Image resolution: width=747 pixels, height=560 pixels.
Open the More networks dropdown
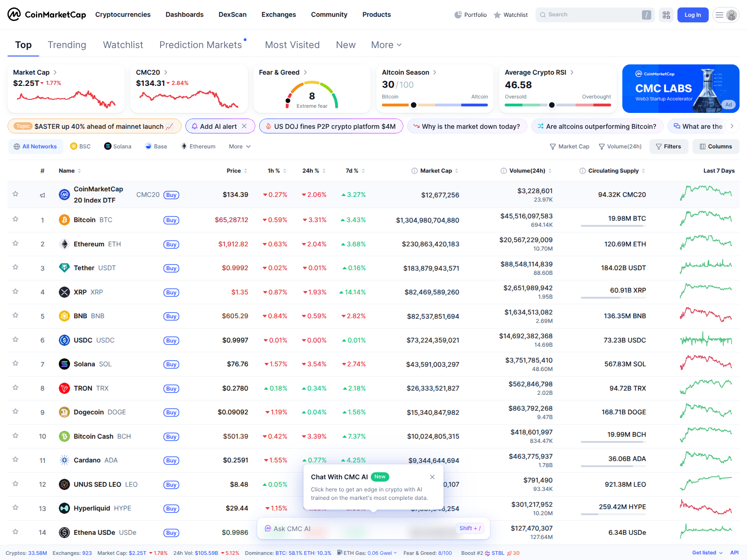[239, 146]
